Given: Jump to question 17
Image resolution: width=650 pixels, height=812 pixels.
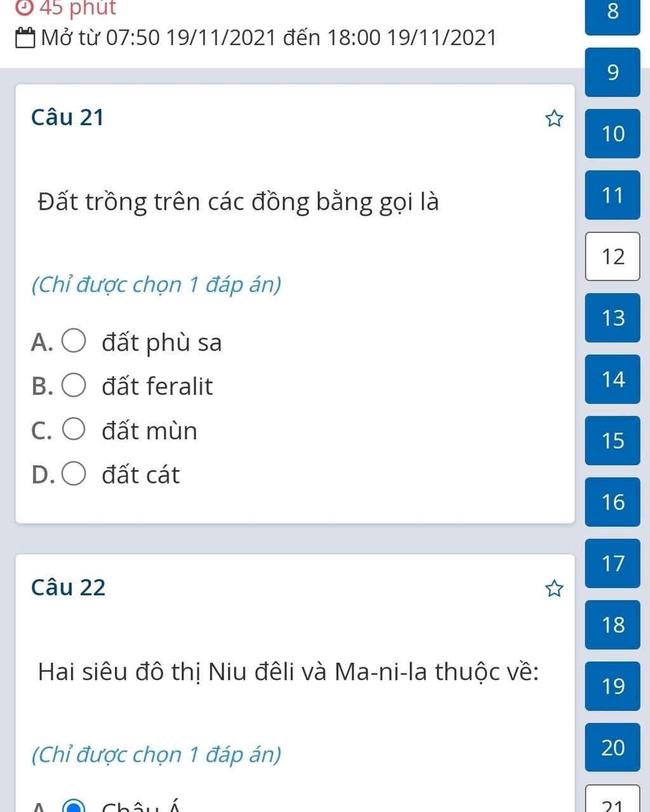Looking at the screenshot, I should tap(613, 563).
